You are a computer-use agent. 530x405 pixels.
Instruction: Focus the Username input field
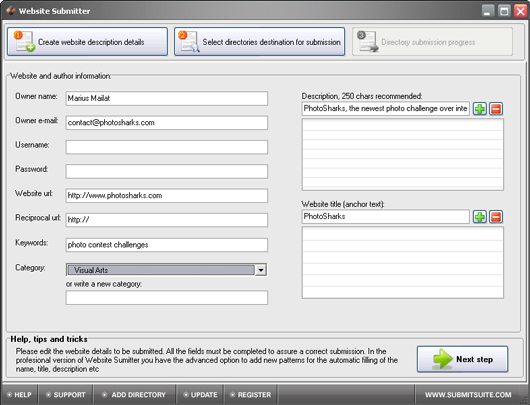167,147
